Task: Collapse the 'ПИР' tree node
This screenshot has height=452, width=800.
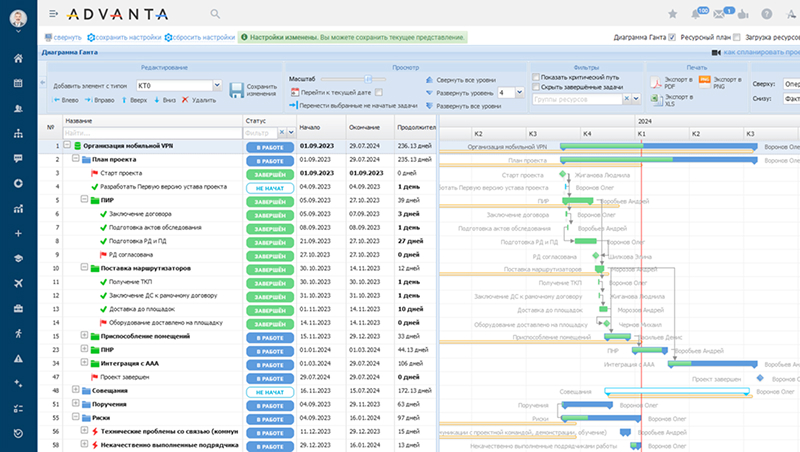Action: pos(86,200)
